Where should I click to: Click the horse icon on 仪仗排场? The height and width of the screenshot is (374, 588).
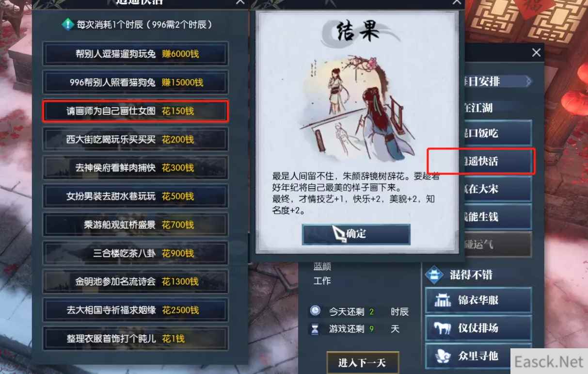click(441, 328)
